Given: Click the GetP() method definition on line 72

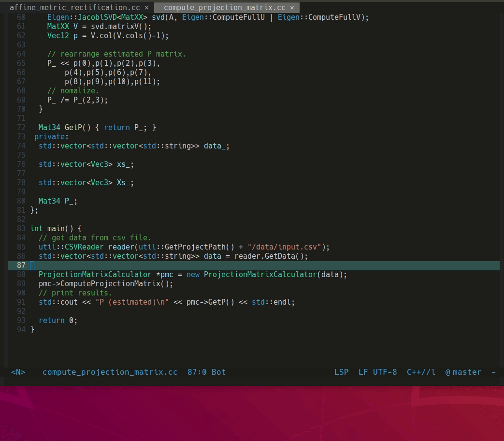Looking at the screenshot, I should tap(77, 128).
